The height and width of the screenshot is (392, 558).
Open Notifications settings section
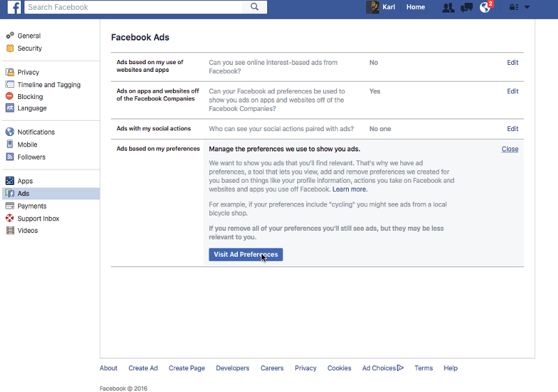(x=36, y=132)
